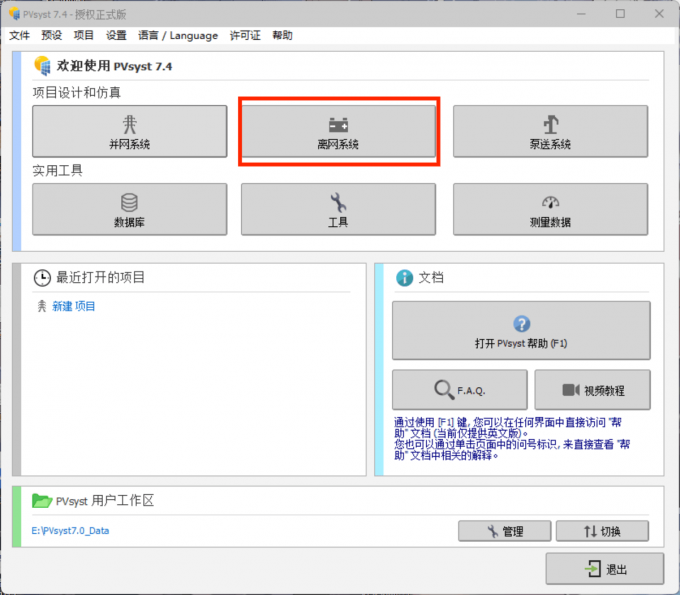
Task: Open the 数据库 databases tool
Action: click(130, 209)
